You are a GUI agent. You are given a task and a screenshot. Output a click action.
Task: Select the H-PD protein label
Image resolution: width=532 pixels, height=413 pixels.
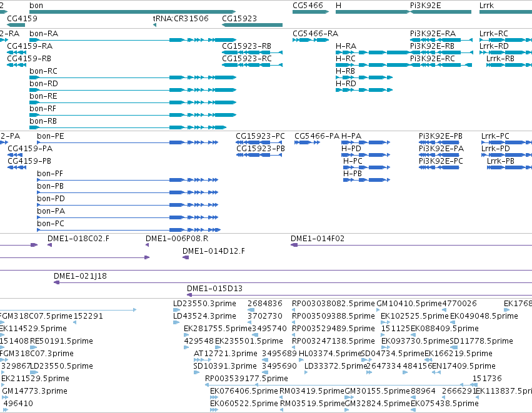pos(351,149)
